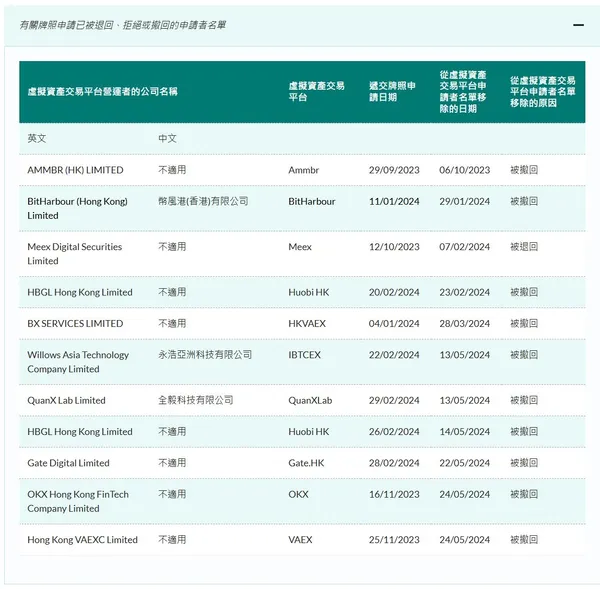Click the 虛擬資產交易平台營運者的公司名稱 column header
This screenshot has height=589, width=600.
[102, 92]
